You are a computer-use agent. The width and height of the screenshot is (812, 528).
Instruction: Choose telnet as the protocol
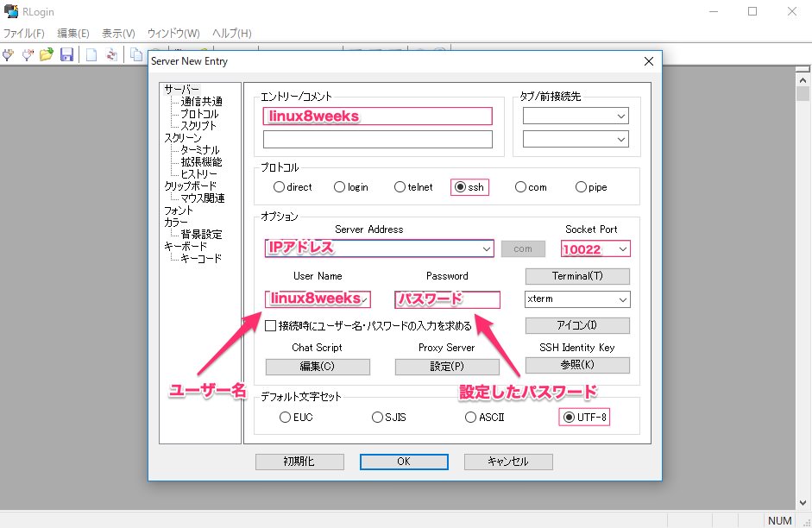click(x=413, y=187)
